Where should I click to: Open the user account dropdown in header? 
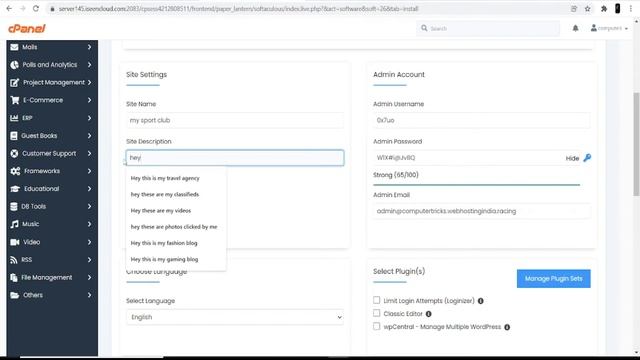coord(609,28)
